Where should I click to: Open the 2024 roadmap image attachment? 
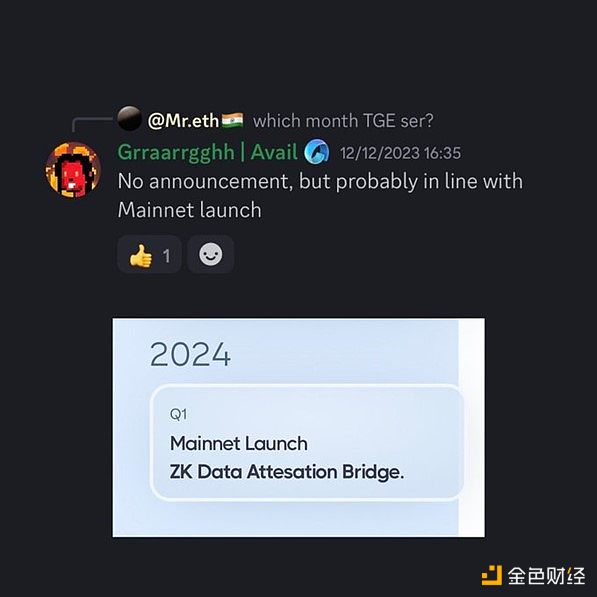coord(298,428)
